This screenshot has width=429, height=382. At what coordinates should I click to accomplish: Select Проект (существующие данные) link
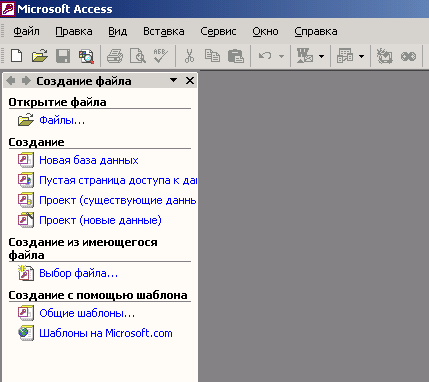118,200
